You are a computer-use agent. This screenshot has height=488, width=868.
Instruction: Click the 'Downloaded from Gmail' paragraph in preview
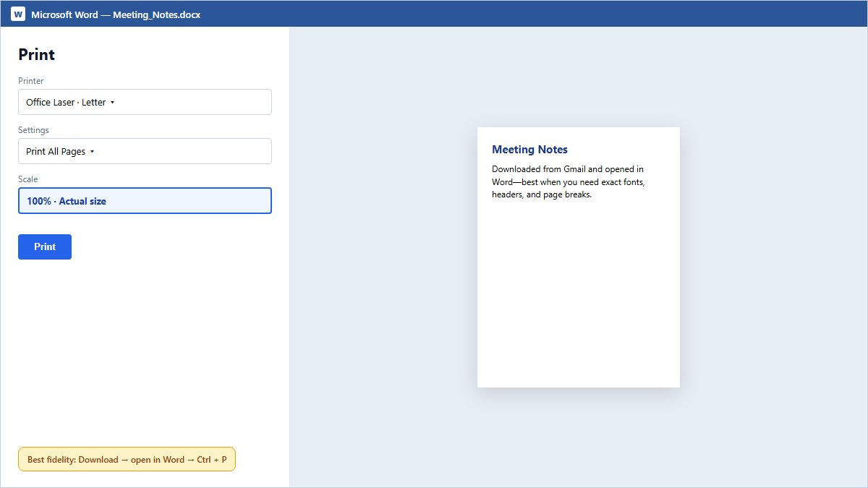click(x=569, y=182)
